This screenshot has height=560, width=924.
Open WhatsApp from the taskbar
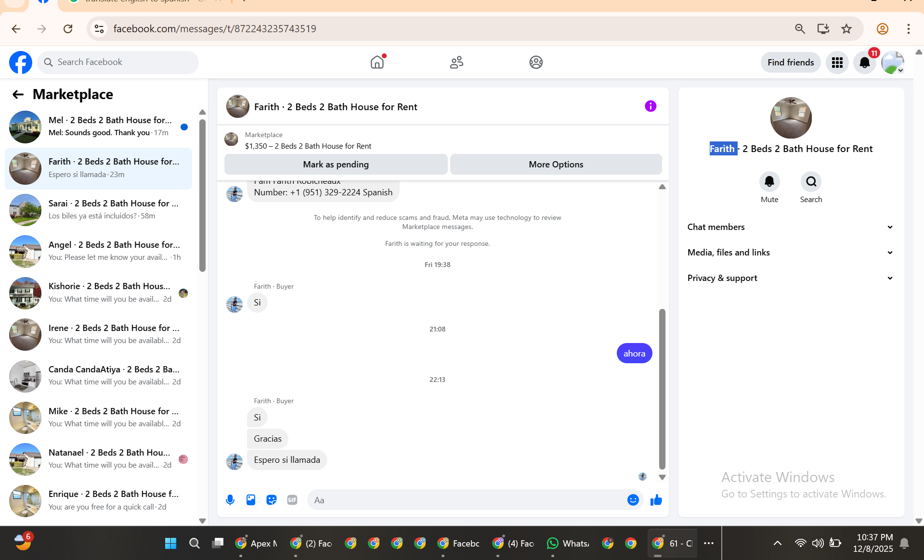coord(568,543)
